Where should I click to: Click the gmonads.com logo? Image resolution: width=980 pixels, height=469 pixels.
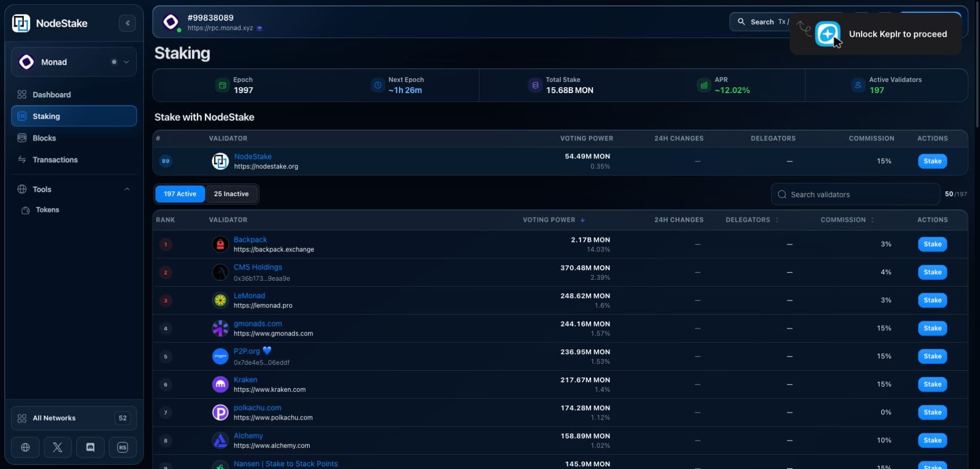pyautogui.click(x=220, y=328)
